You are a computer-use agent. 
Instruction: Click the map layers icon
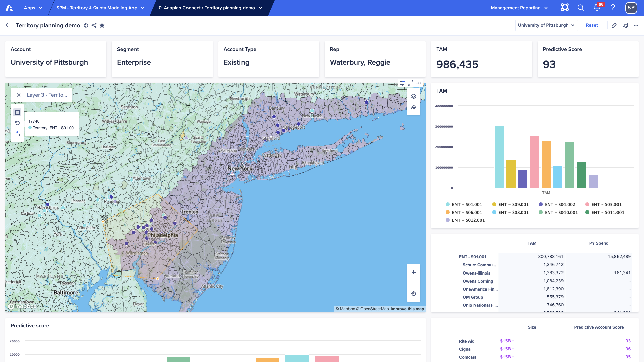click(413, 96)
